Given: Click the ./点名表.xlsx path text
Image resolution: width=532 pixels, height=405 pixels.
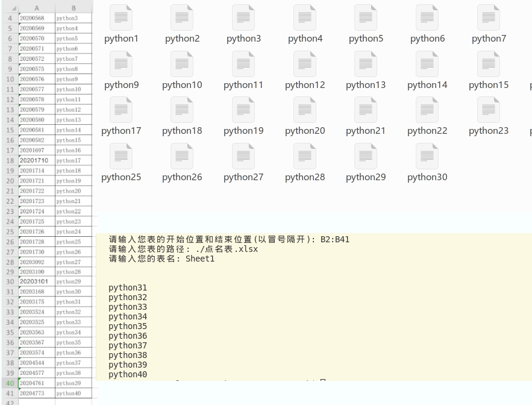Looking at the screenshot, I should tap(227, 249).
